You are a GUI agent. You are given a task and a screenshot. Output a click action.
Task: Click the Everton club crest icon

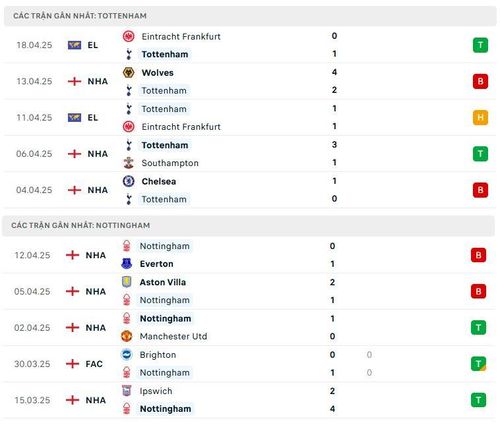127,264
